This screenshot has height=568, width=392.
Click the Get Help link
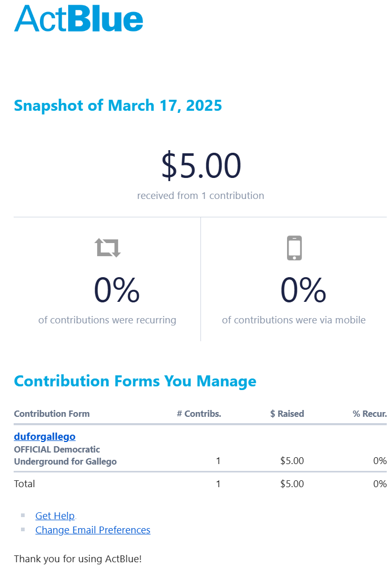tap(55, 516)
